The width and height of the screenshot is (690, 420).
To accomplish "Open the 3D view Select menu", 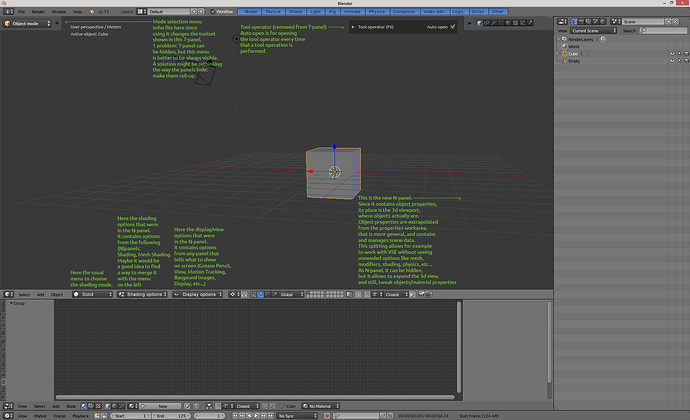I will click(24, 295).
